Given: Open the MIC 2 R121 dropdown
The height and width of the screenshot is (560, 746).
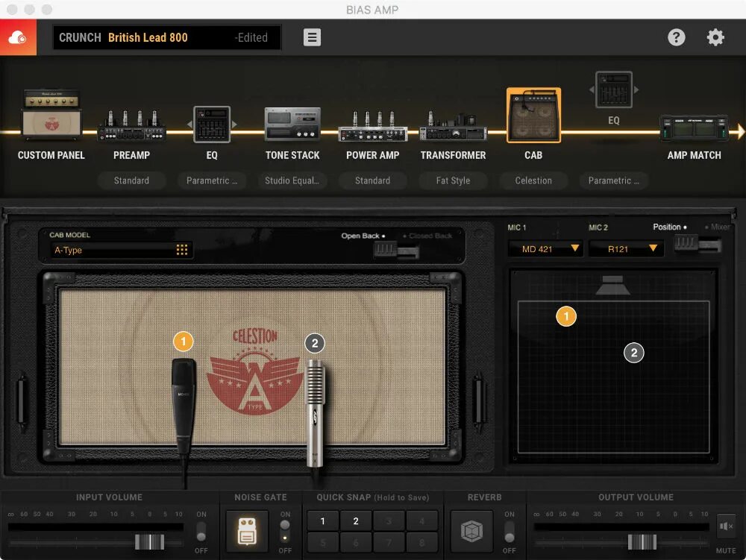Looking at the screenshot, I should pos(626,248).
